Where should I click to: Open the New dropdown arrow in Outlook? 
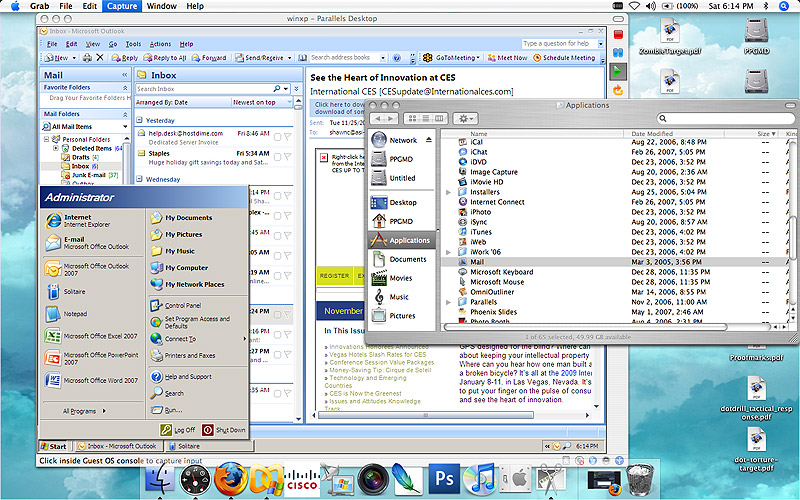(x=74, y=58)
